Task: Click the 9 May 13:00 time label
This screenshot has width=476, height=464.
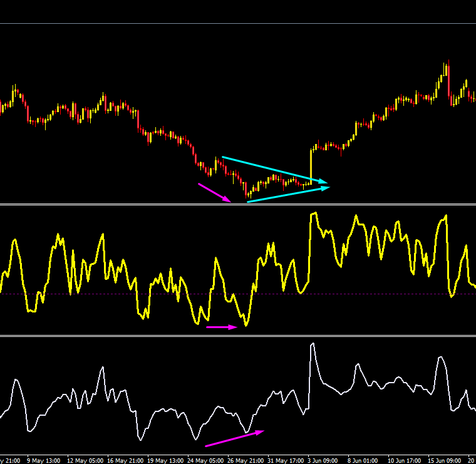Action: pyautogui.click(x=43, y=461)
